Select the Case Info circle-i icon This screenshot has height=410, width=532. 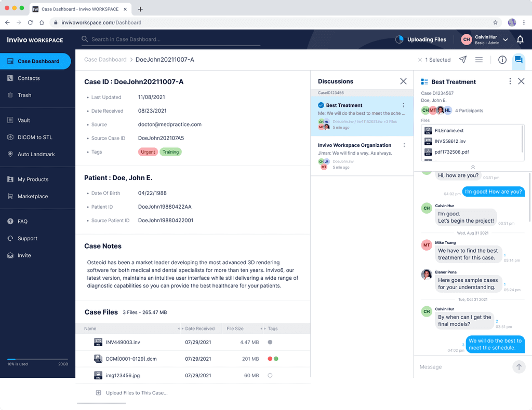tap(502, 60)
